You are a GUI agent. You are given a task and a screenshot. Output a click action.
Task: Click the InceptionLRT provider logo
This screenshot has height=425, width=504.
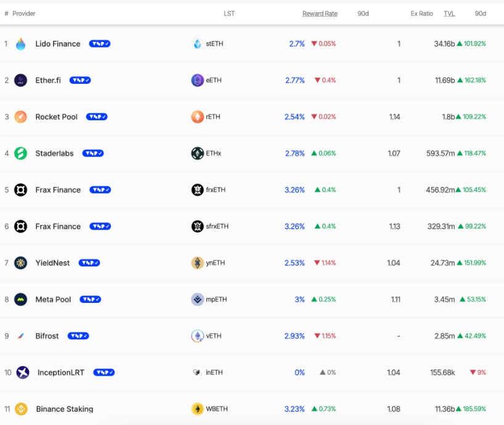[x=23, y=373]
